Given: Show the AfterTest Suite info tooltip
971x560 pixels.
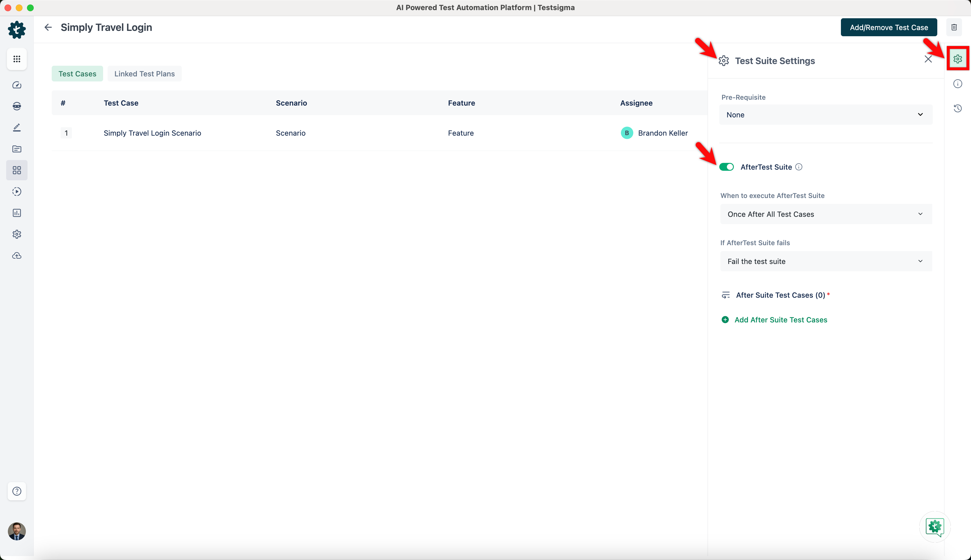Looking at the screenshot, I should 799,167.
